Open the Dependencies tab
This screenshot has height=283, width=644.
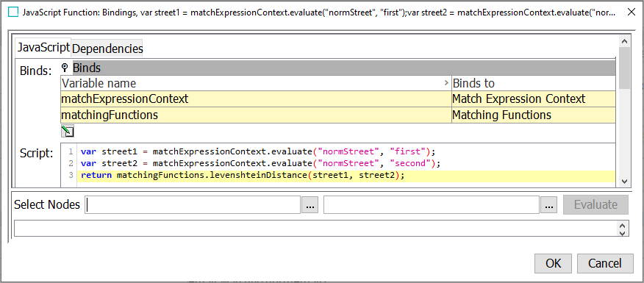click(107, 49)
